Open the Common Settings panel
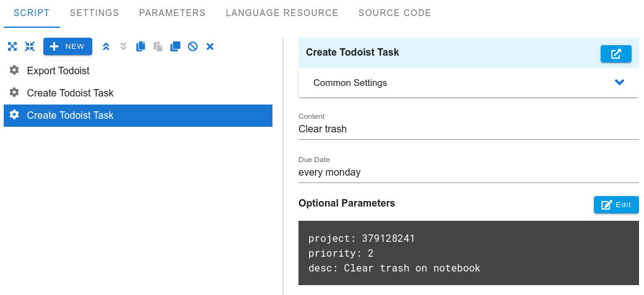 click(x=469, y=82)
